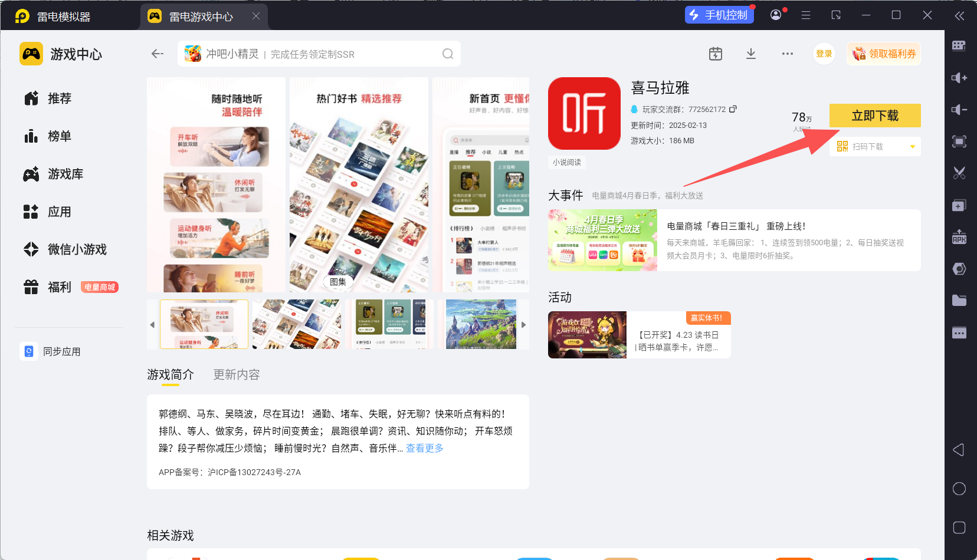Show previous thumbnails with the left arrow

click(x=152, y=324)
